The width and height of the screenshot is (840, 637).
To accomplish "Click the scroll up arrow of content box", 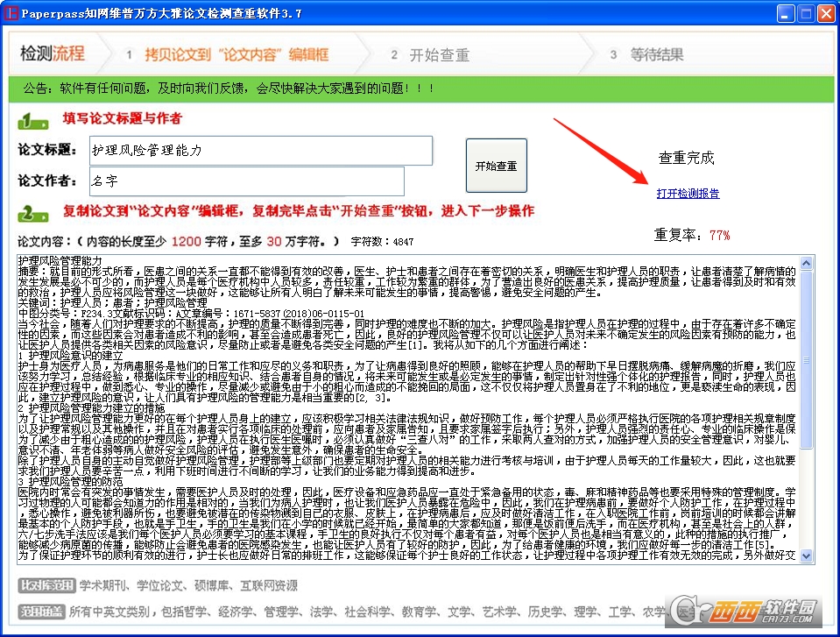I will [x=806, y=263].
